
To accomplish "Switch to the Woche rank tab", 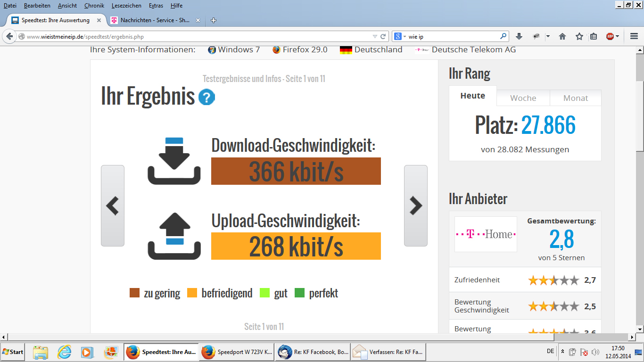I will (x=523, y=98).
